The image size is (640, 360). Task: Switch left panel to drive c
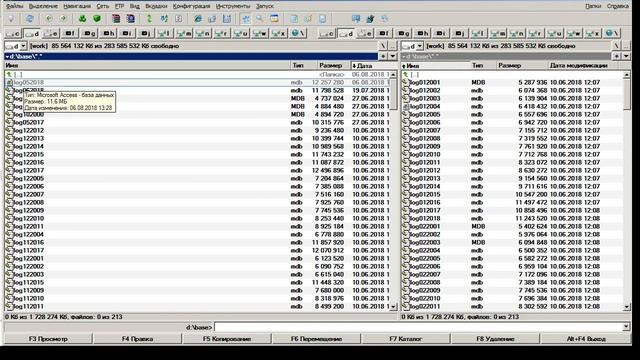point(13,33)
